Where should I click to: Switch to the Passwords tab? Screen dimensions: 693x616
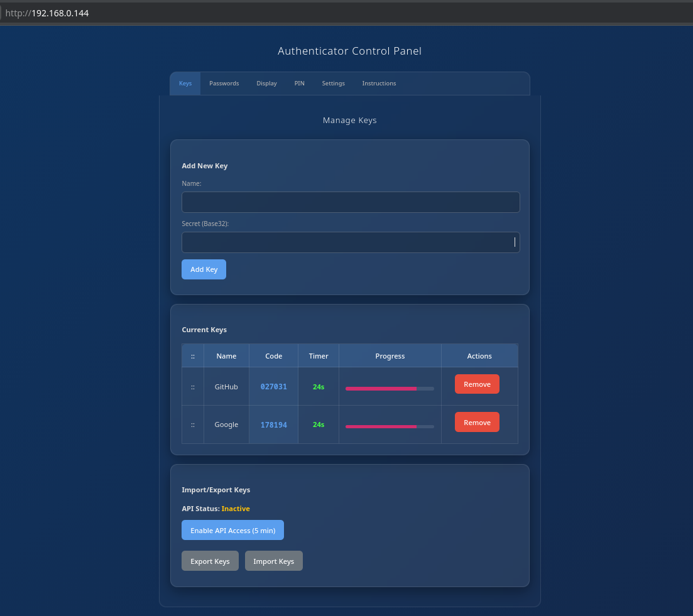point(224,84)
